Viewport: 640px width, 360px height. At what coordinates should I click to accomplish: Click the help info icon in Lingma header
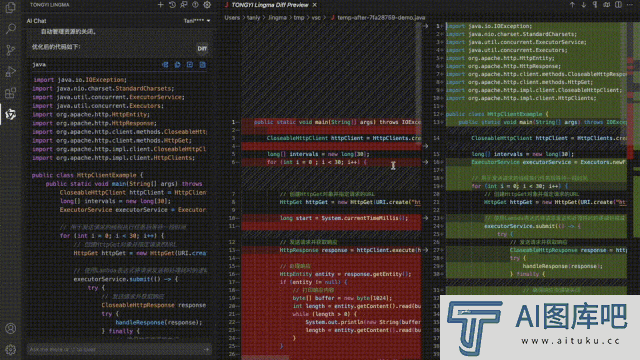[x=196, y=5]
